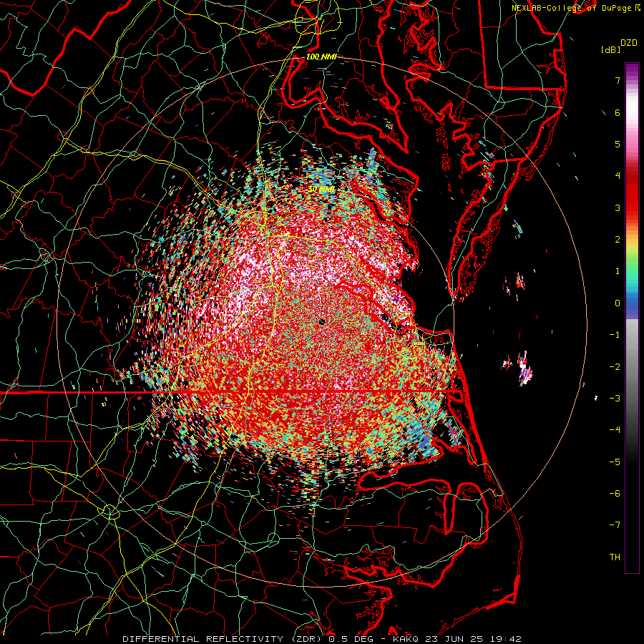
Task: Select the -1 dB tick label
Action: [615, 335]
